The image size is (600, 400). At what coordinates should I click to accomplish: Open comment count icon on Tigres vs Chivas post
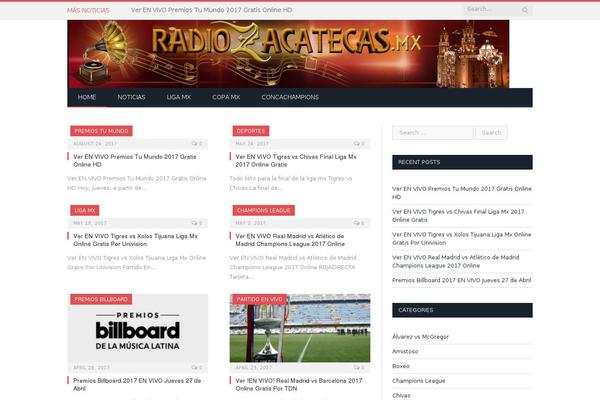coord(359,144)
